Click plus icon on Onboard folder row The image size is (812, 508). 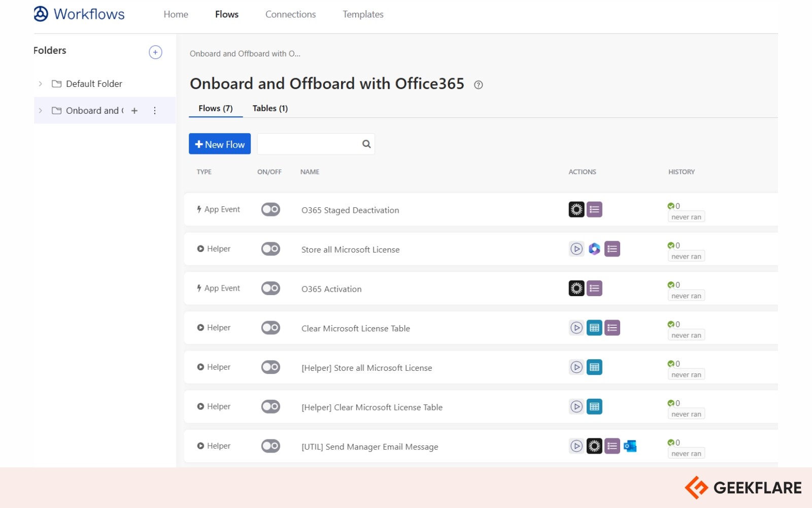pos(134,111)
